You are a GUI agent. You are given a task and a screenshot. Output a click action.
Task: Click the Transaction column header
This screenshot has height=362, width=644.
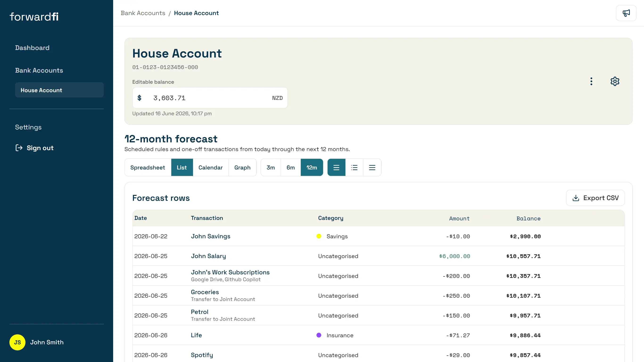[207, 218]
